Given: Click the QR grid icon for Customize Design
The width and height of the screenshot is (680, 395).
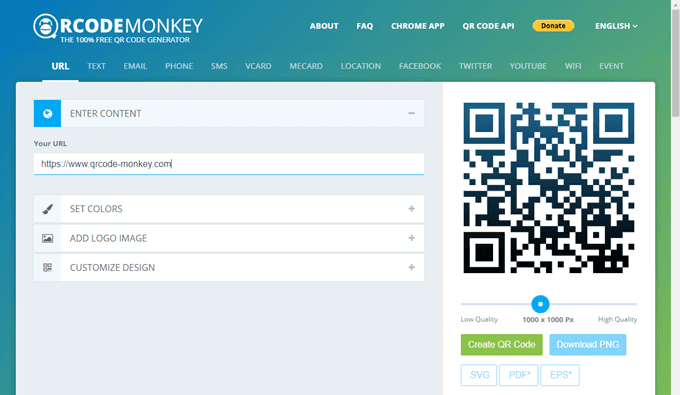Looking at the screenshot, I should click(47, 268).
